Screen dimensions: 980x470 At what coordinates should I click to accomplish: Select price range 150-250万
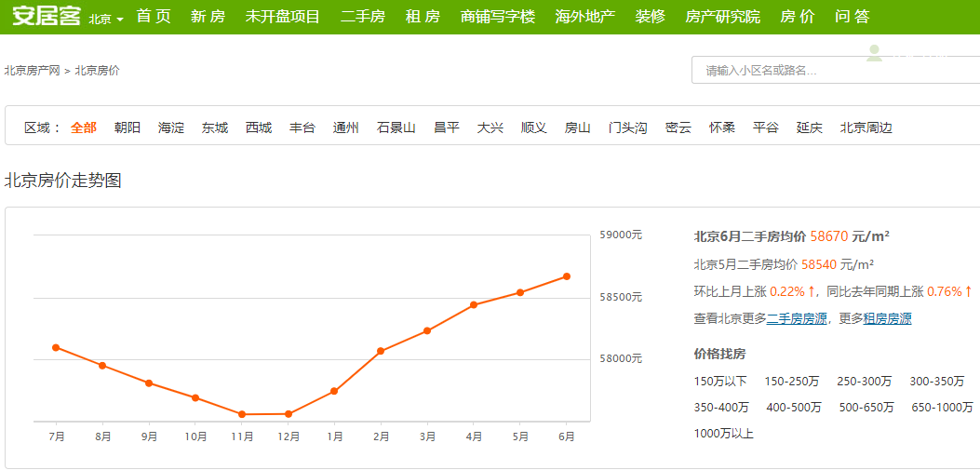(x=791, y=382)
